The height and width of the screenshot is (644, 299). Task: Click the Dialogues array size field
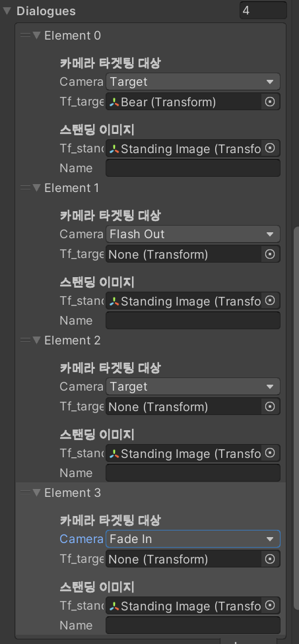pos(263,11)
